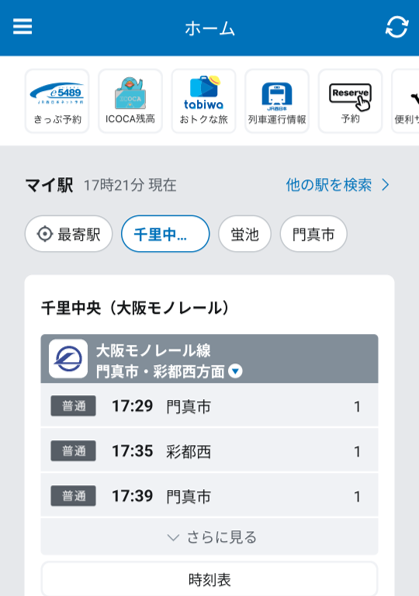419x596 pixels.
Task: Select the 17:35 彩都西 departure row
Action: click(210, 450)
